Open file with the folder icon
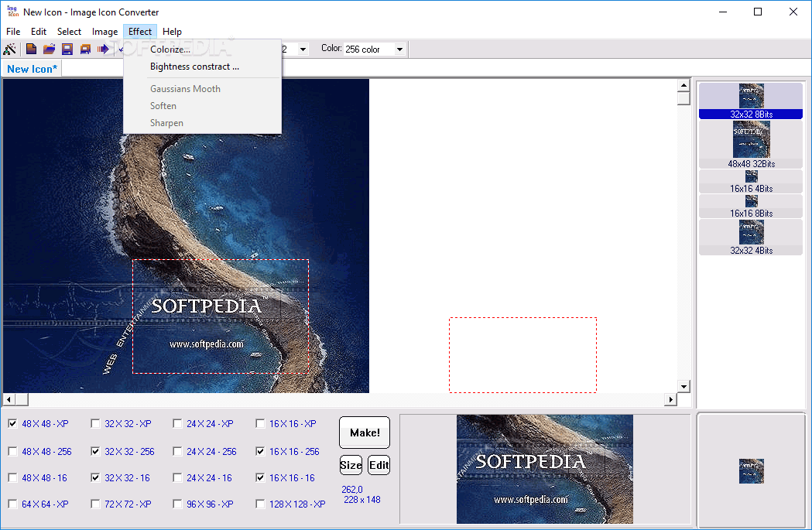The height and width of the screenshot is (530, 812). (x=50, y=50)
